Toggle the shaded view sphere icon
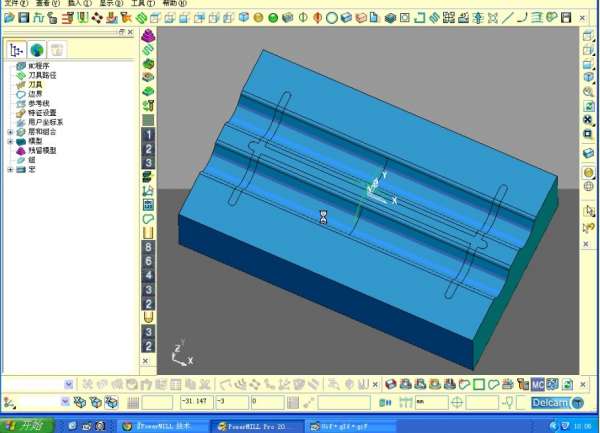The height and width of the screenshot is (433, 600). coord(589,172)
